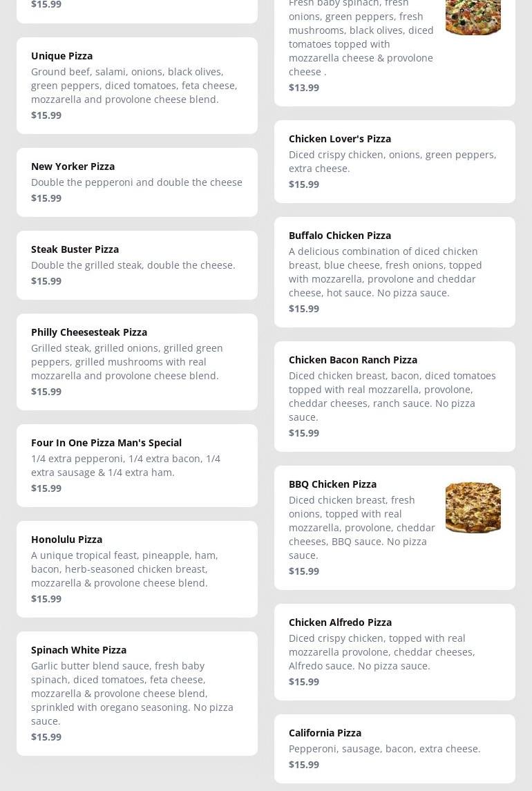This screenshot has width=532, height=791.
Task: Open Spinach White Pizza item
Action: point(137,693)
